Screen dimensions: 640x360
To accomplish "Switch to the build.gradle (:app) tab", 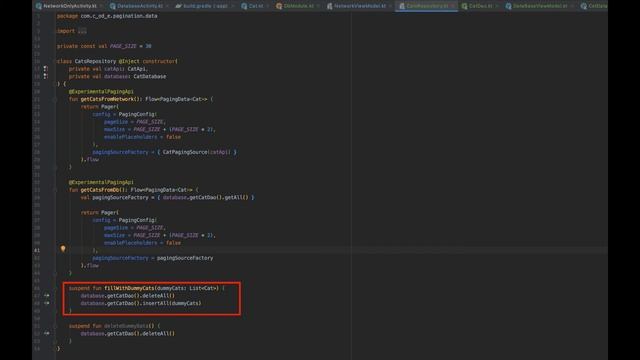I will pyautogui.click(x=205, y=6).
